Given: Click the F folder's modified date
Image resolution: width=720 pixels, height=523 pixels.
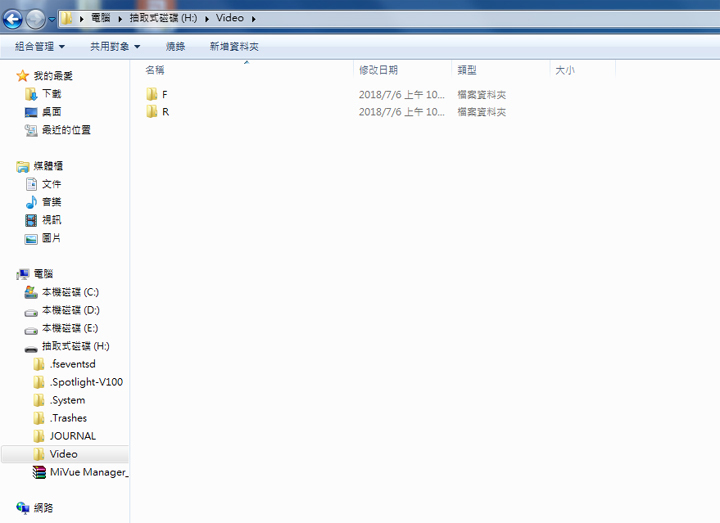Looking at the screenshot, I should pos(402,95).
